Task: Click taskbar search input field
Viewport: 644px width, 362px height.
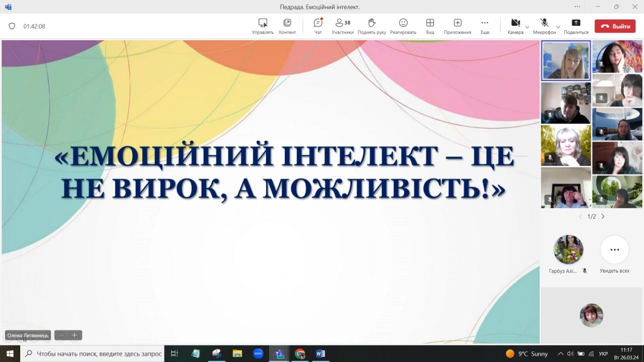Action: [92, 353]
